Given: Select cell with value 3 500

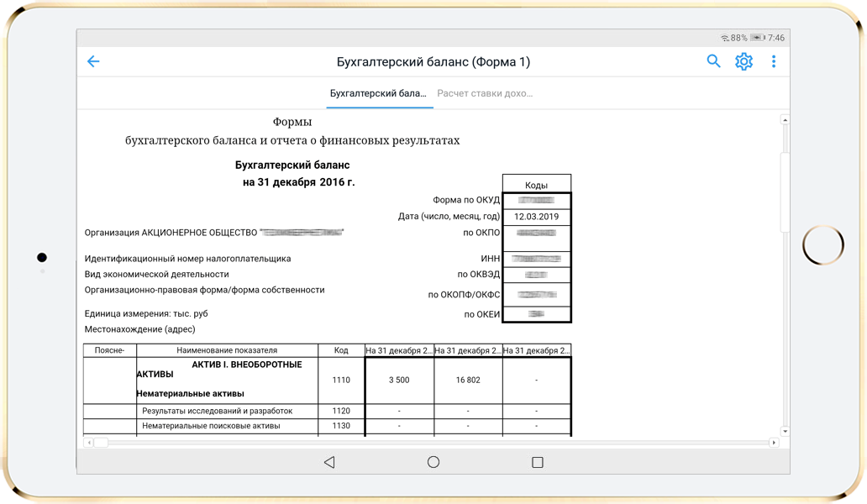Looking at the screenshot, I should coord(399,381).
